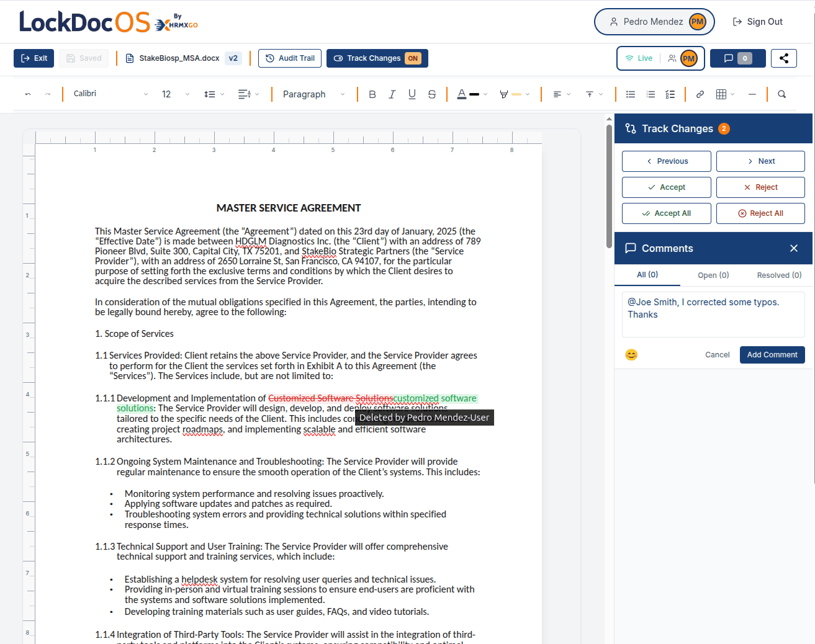Click Reject All changes
This screenshot has width=815, height=644.
point(760,213)
